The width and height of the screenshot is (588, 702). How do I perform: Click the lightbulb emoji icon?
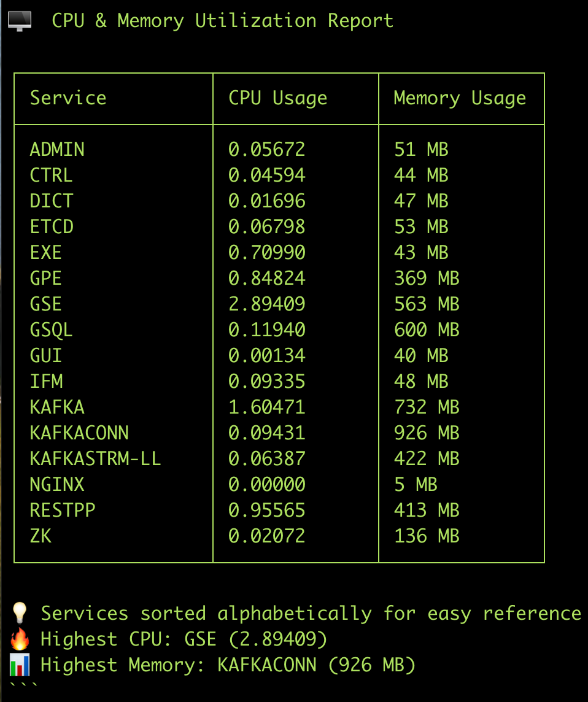tap(20, 613)
